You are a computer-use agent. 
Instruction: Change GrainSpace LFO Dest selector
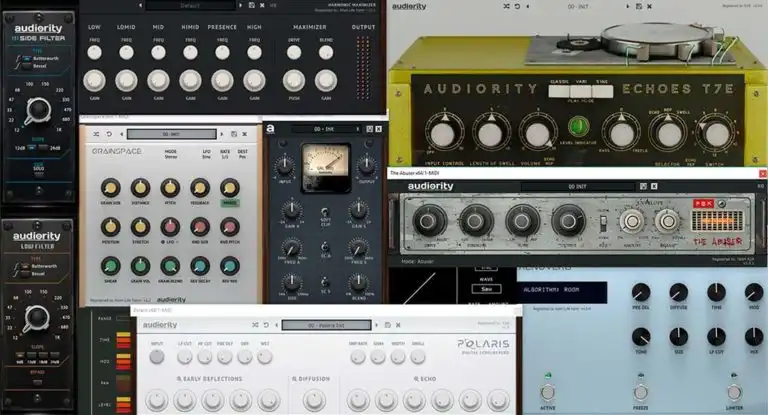pyautogui.click(x=242, y=154)
